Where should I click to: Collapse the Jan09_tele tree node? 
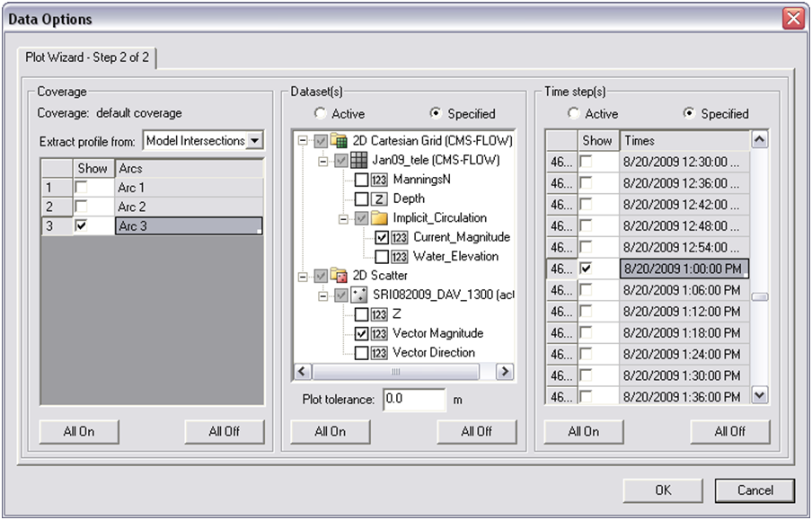tap(323, 161)
